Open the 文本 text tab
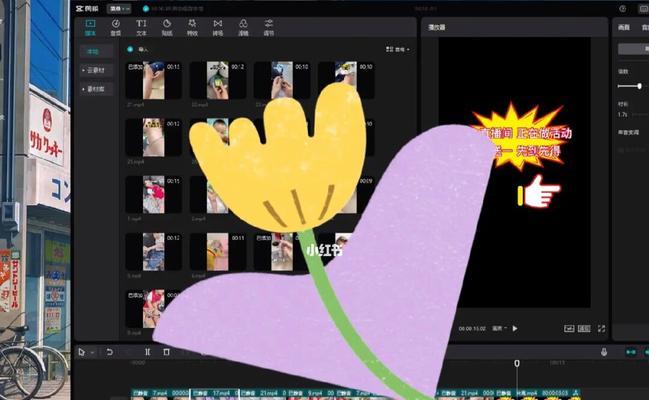Image resolution: width=649 pixels, height=400 pixels. (141, 27)
